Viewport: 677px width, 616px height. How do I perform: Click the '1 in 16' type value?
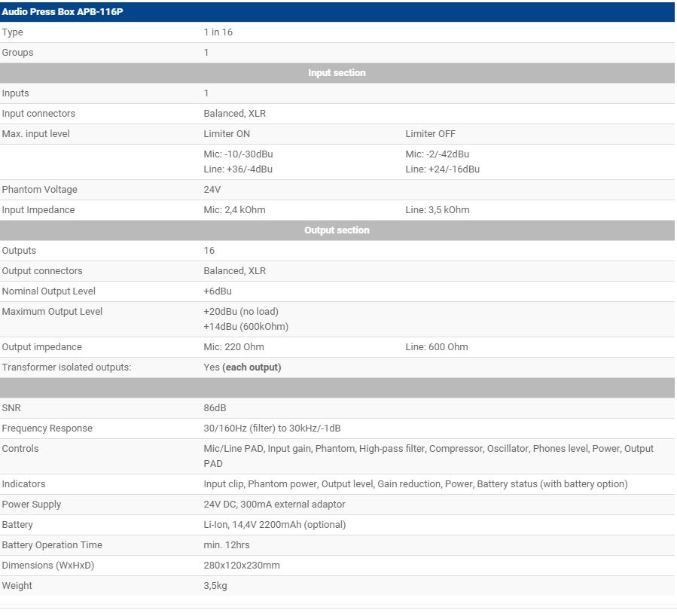pyautogui.click(x=218, y=32)
